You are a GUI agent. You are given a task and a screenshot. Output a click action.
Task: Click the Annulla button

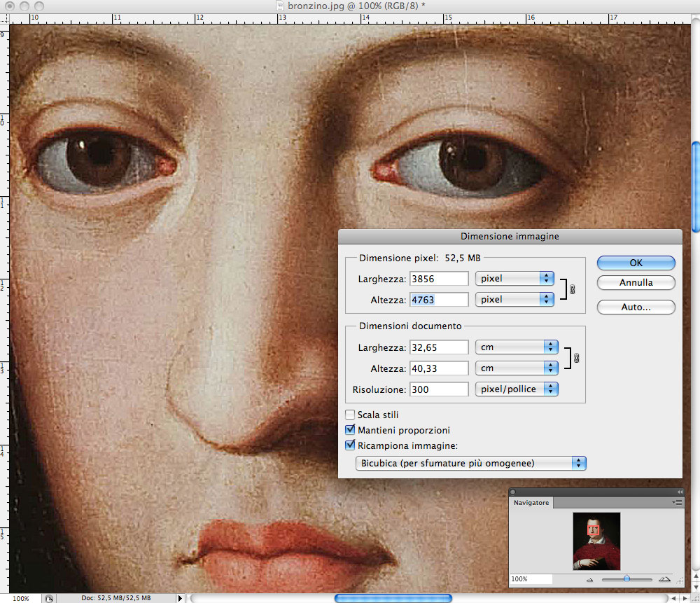point(636,282)
